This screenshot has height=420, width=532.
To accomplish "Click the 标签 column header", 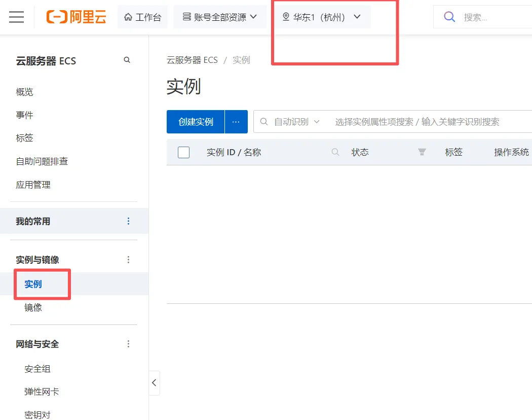I will pos(453,152).
